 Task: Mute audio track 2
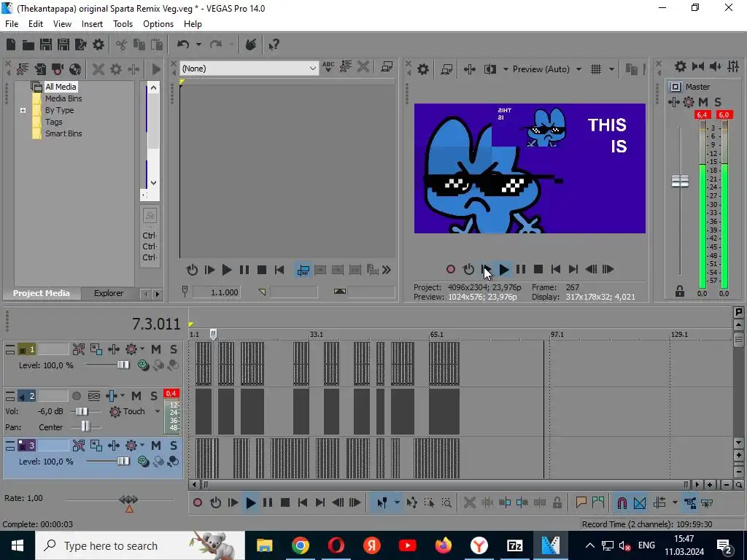click(x=136, y=396)
